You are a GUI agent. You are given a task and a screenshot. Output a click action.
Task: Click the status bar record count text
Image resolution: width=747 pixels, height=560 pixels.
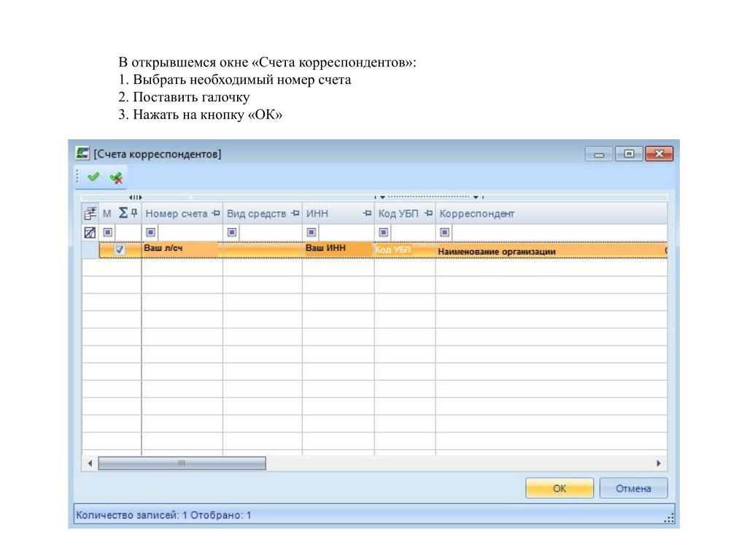(163, 516)
